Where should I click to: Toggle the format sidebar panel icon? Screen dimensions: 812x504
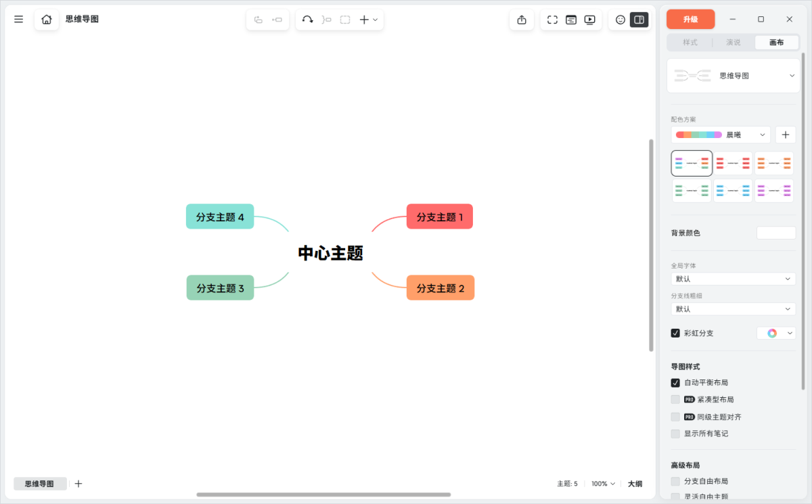639,20
